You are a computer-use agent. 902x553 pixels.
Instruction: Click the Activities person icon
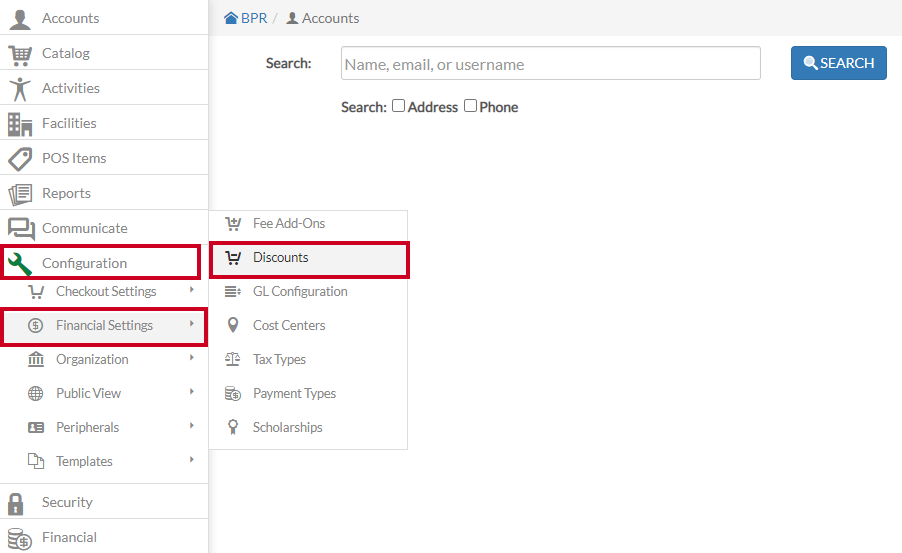20,89
